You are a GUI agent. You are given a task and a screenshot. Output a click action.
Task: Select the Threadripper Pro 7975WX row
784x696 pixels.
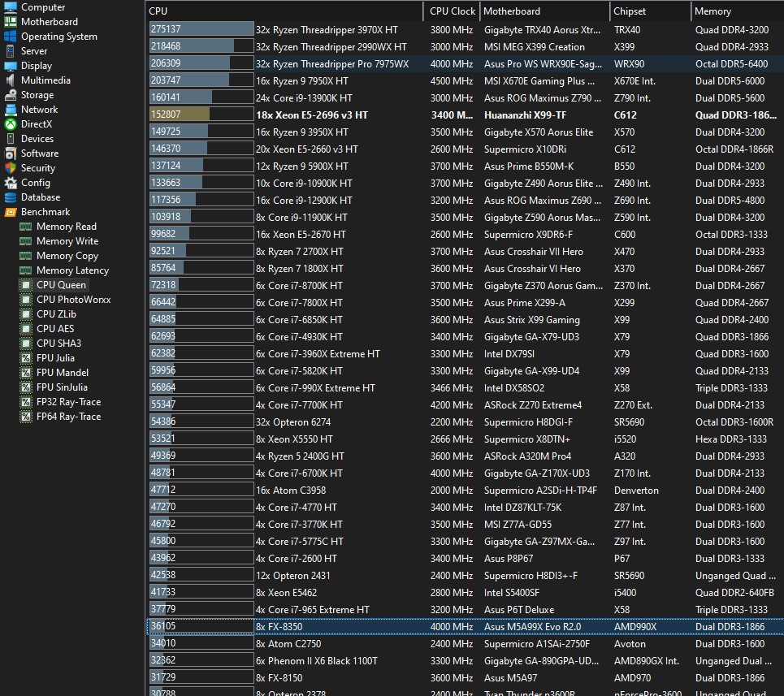pyautogui.click(x=465, y=63)
